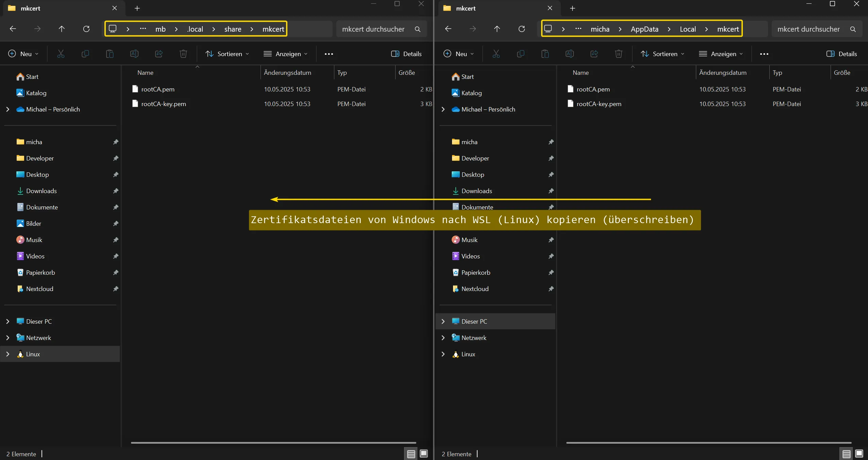Click PC icon in right address bar

pos(548,29)
